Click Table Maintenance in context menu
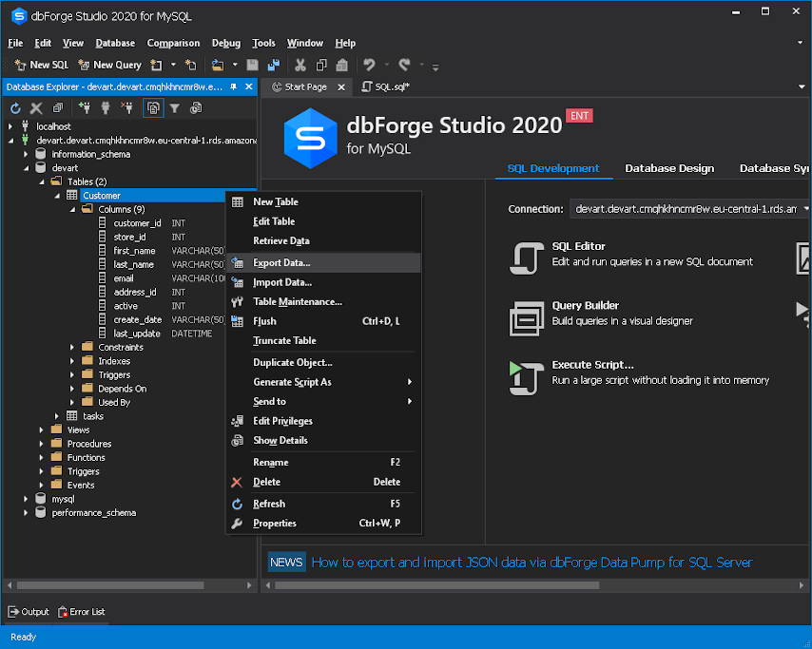Screen dimensions: 812x649 tap(323, 302)
